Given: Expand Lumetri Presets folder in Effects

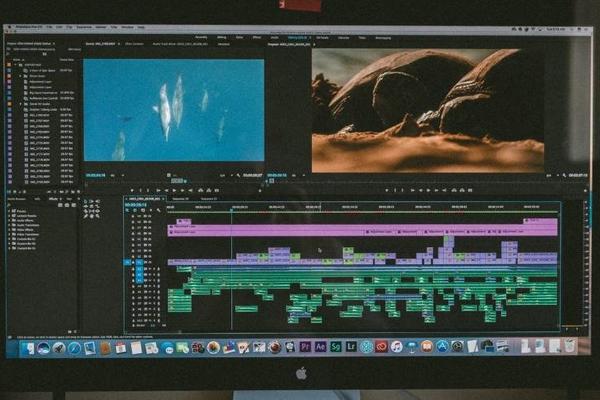Looking at the screenshot, I should click(x=10, y=216).
